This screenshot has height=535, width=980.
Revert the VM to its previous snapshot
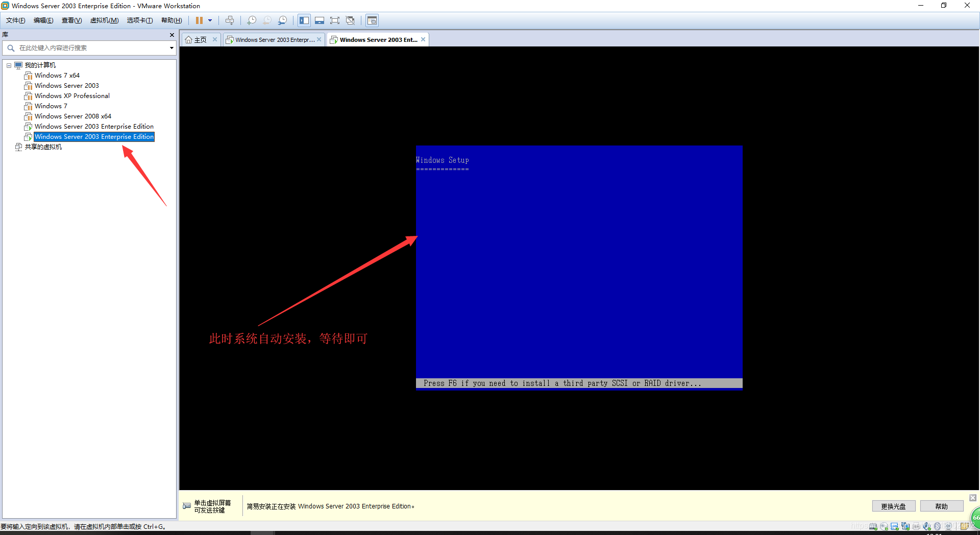pos(267,20)
